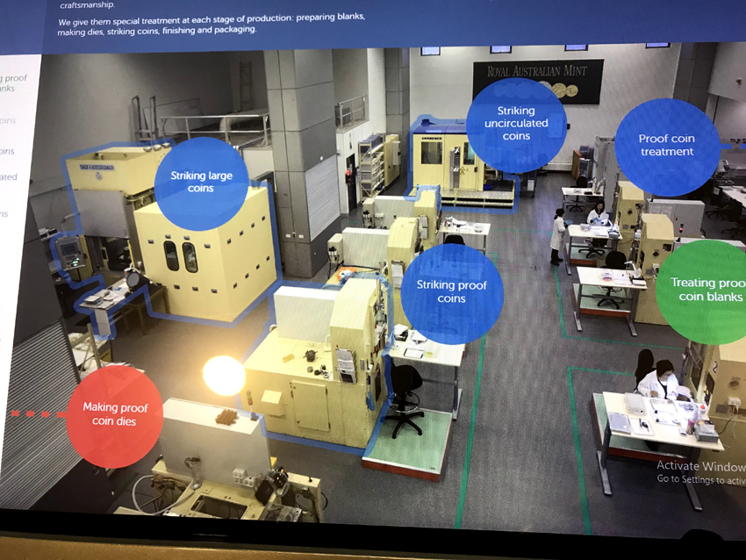Viewport: 746px width, 560px height.
Task: Click the 'Proof coin treatment' blue circle
Action: (x=666, y=146)
